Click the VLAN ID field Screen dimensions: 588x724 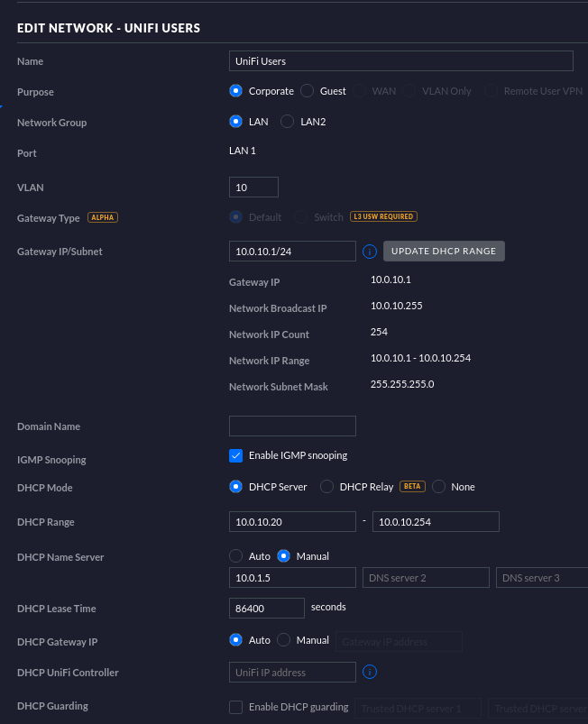[253, 187]
